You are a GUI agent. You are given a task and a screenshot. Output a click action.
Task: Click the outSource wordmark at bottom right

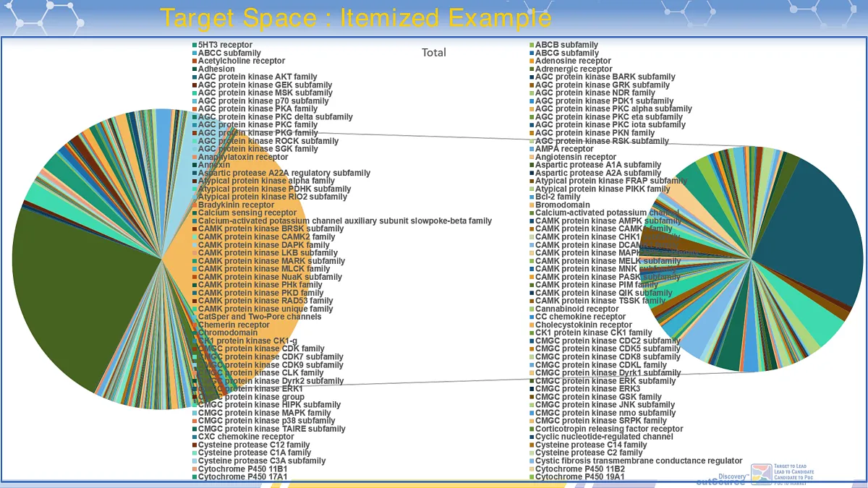[720, 481]
